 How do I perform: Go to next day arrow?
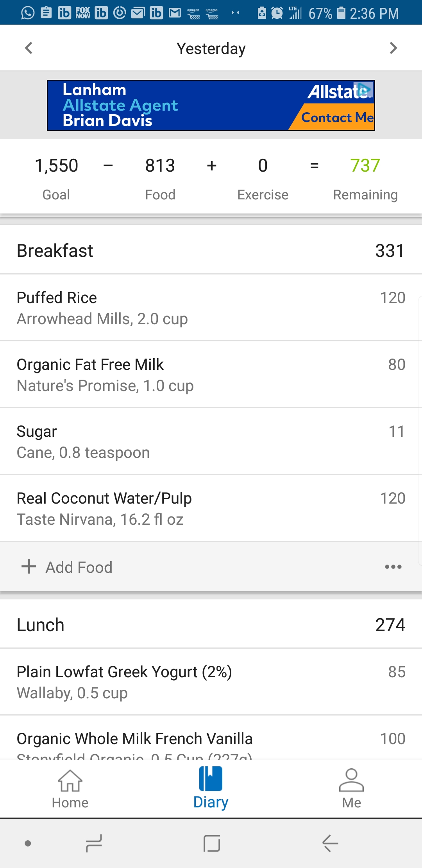tap(393, 48)
